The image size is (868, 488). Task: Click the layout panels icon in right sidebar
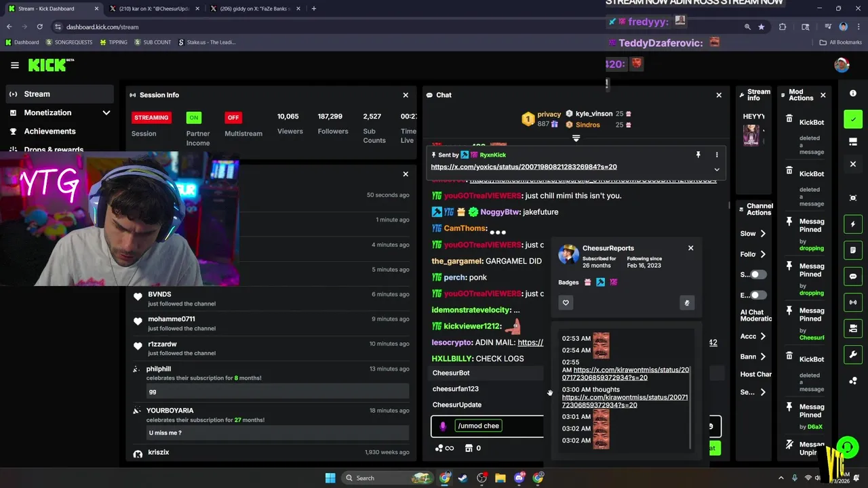tap(853, 142)
